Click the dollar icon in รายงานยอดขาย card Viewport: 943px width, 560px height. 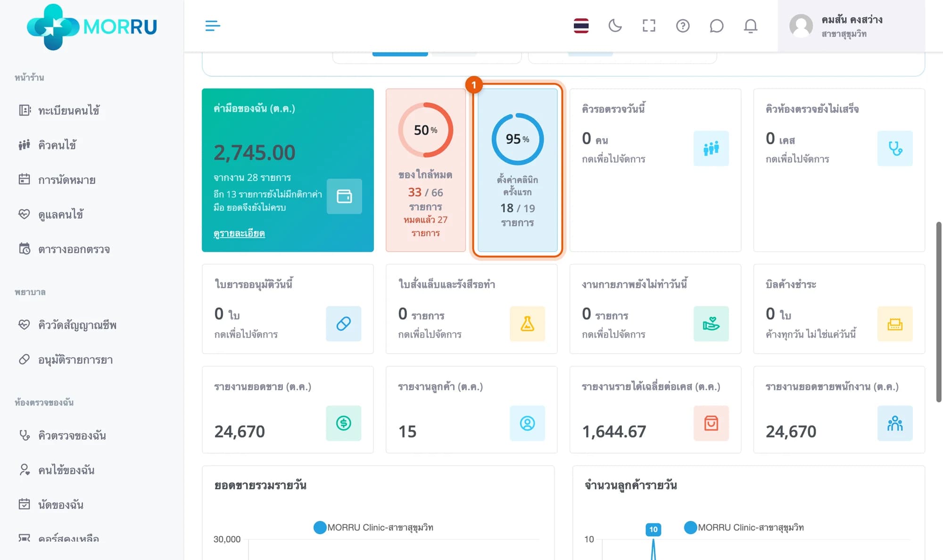point(343,423)
